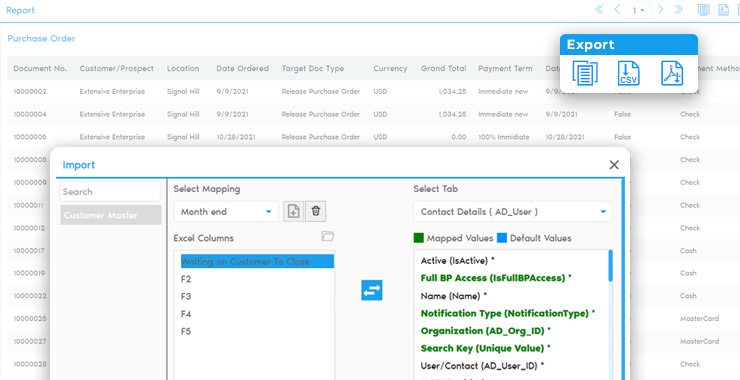Export report as PDF document

[672, 74]
